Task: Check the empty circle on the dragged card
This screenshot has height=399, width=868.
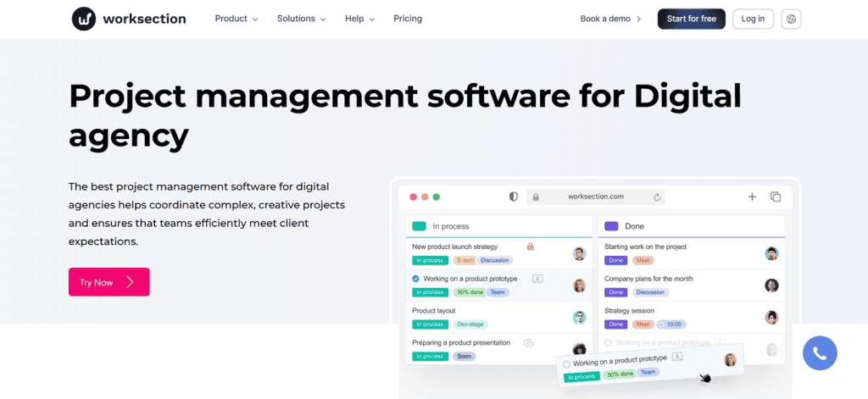Action: [x=566, y=364]
